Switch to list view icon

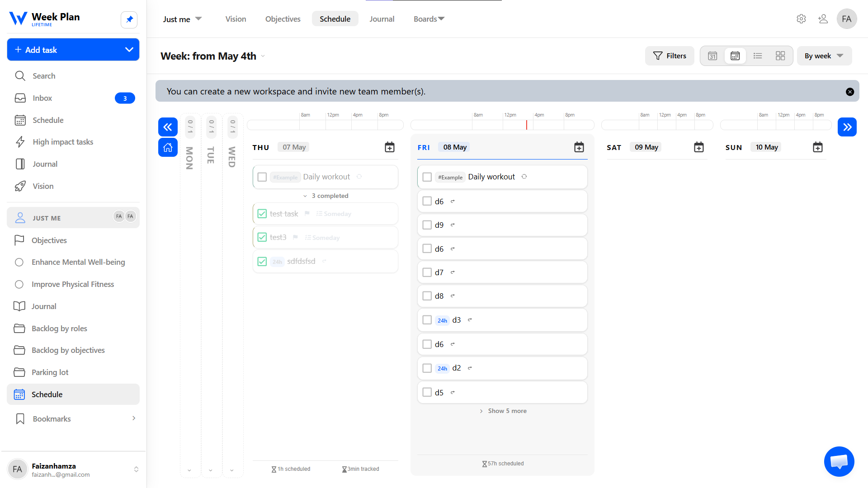coord(758,56)
